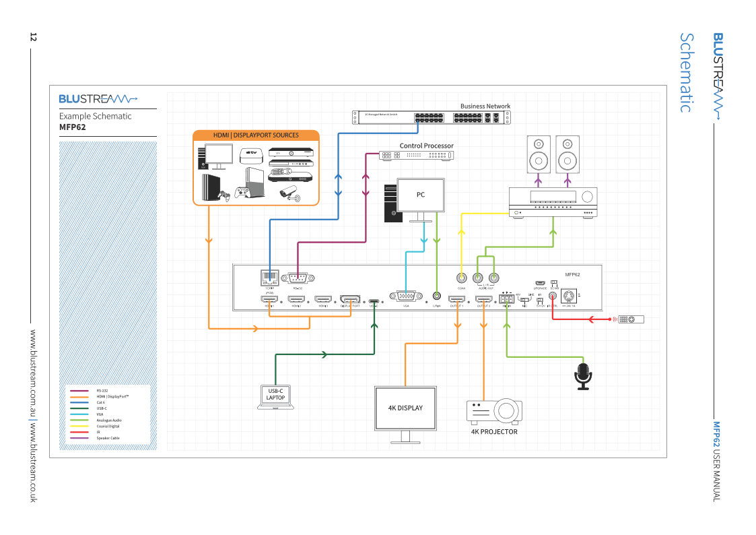Click the RS-232 maroon legend line
The height and width of the screenshot is (535, 756).
tap(79, 391)
